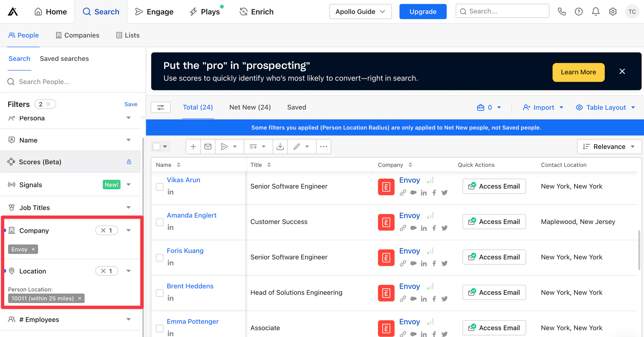Check the box next to Vikas Arun
Viewport: 644px width, 337px height.
pos(160,187)
